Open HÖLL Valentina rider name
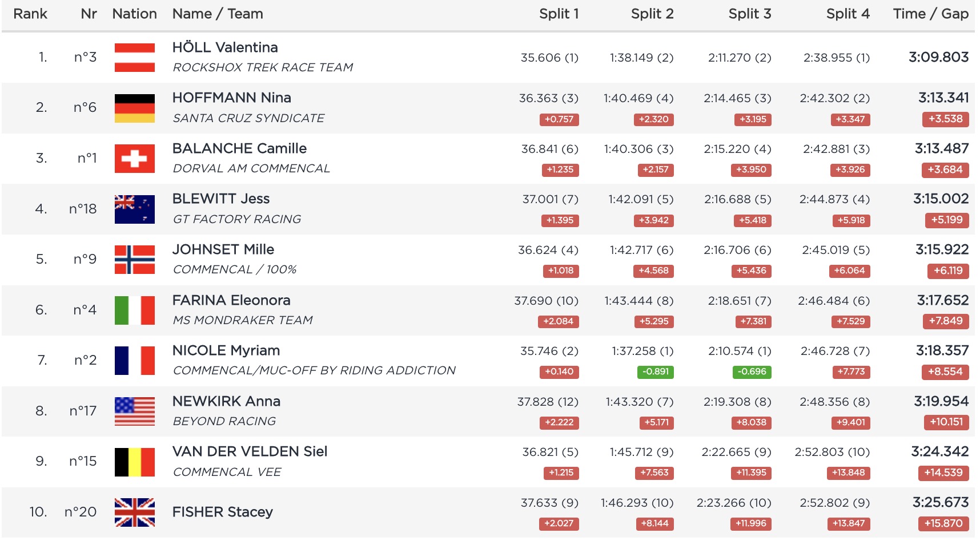This screenshot has width=980, height=541. coord(225,47)
